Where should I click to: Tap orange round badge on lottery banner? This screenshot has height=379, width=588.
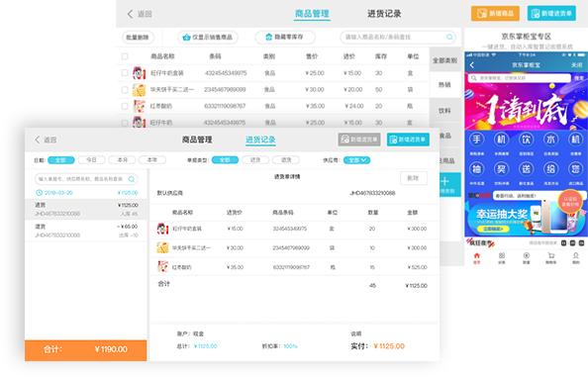[x=570, y=202]
